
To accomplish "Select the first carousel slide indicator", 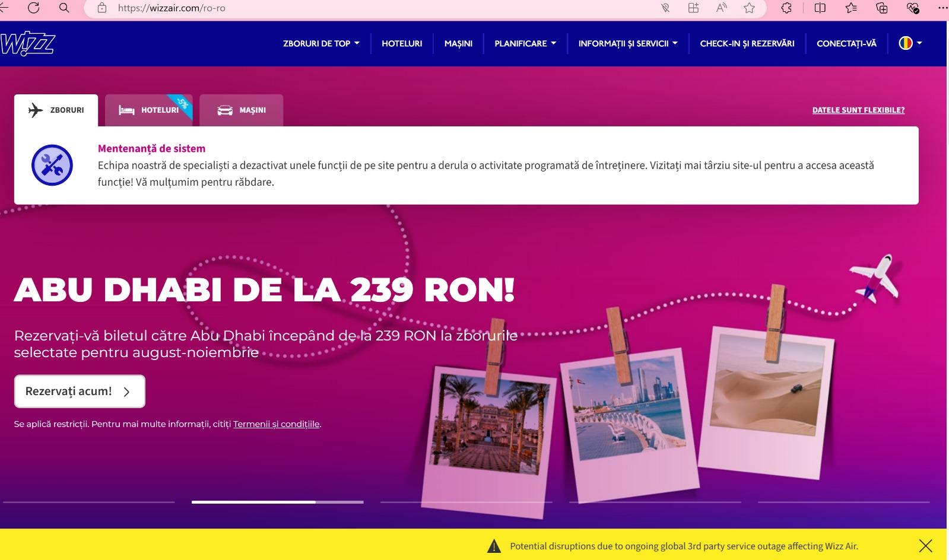I will click(x=89, y=502).
